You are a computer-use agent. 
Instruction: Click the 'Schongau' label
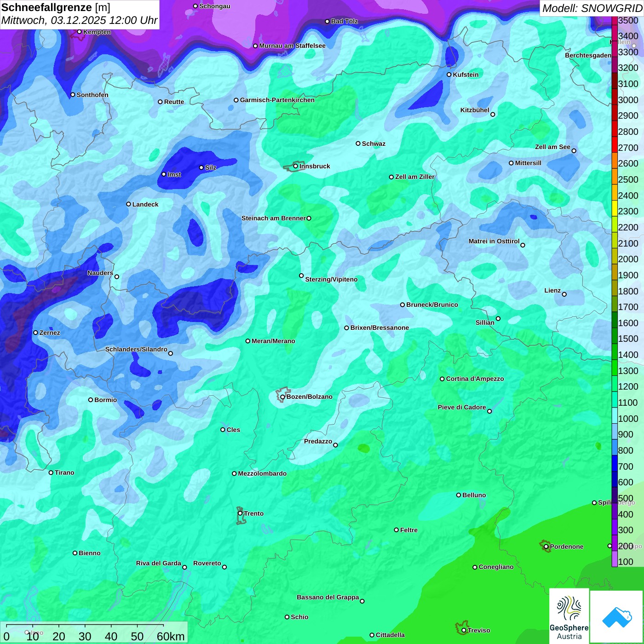(x=215, y=6)
